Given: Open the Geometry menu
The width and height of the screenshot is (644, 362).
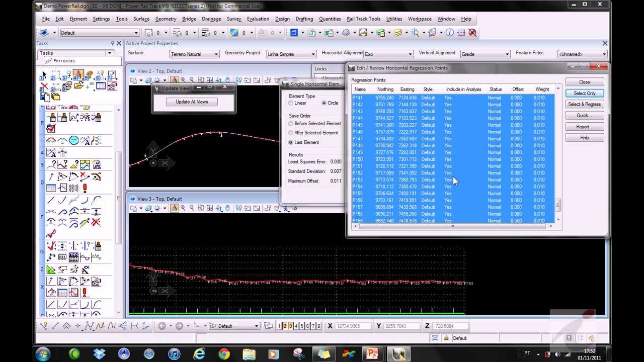Looking at the screenshot, I should click(166, 19).
